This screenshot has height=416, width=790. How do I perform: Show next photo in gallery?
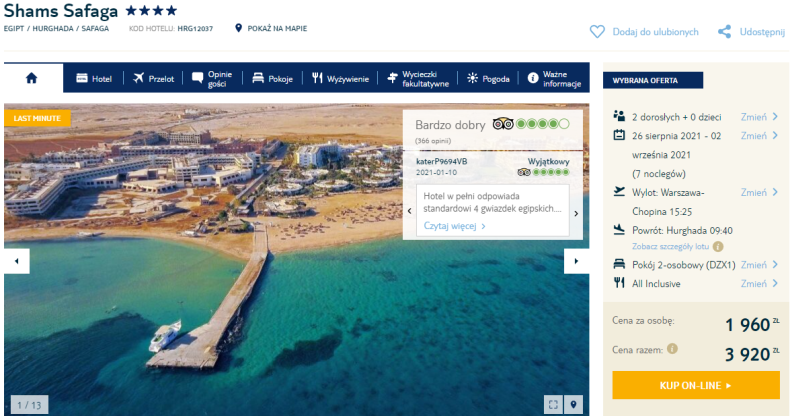click(x=576, y=261)
